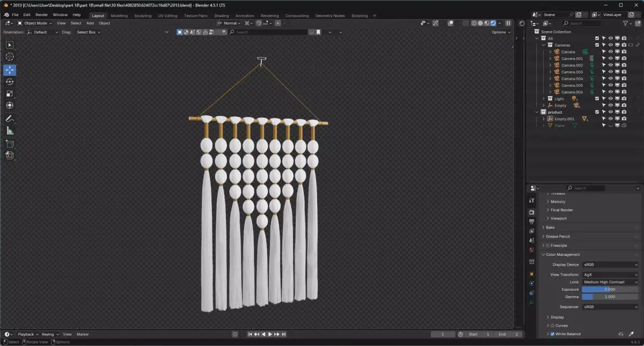Toggle visibility eye for the Light collection
The width and height of the screenshot is (644, 346).
pyautogui.click(x=610, y=99)
